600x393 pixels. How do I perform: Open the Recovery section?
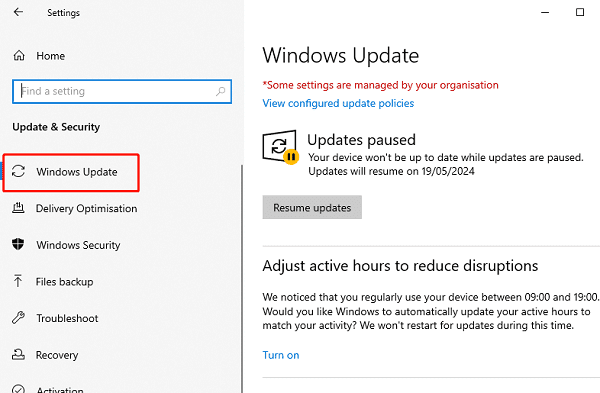(57, 355)
